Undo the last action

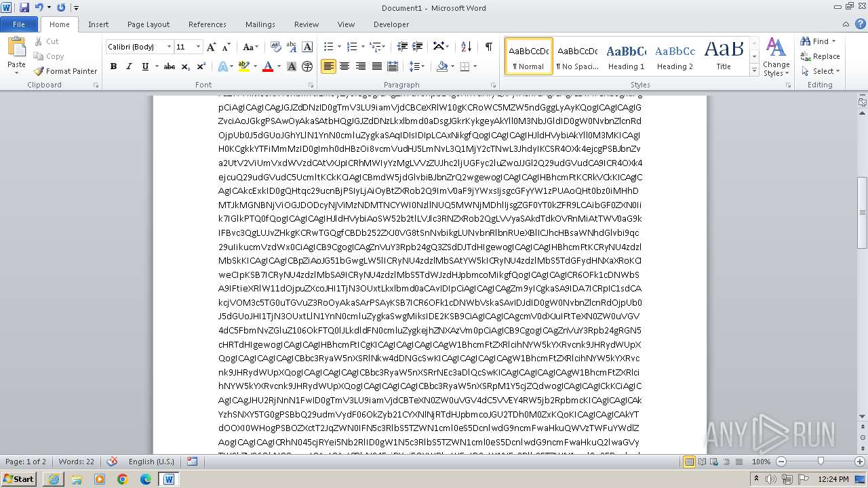[39, 7]
